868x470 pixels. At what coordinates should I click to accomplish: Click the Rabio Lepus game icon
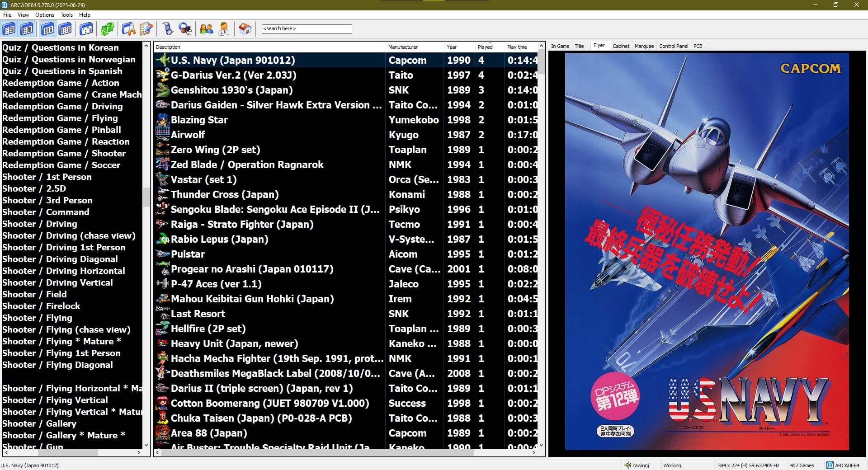click(x=163, y=239)
